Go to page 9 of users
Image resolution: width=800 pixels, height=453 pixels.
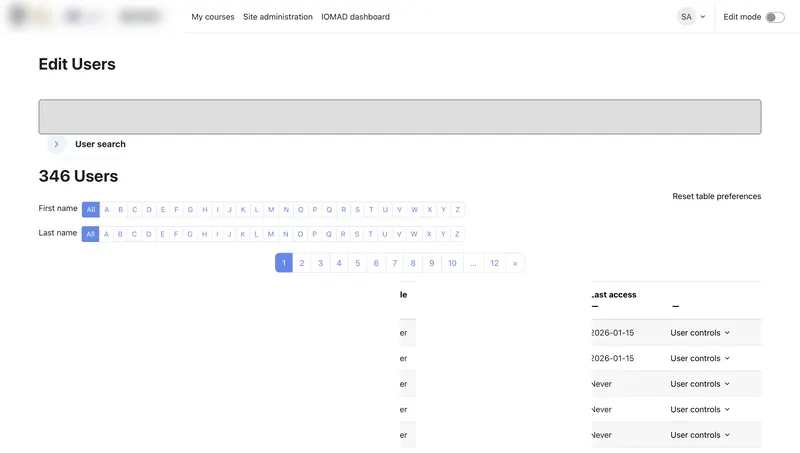[432, 263]
